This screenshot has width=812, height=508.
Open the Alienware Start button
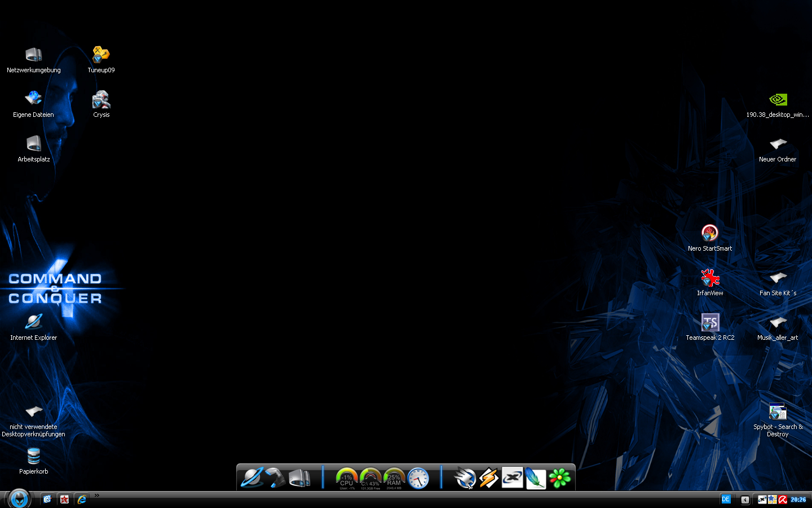point(19,499)
